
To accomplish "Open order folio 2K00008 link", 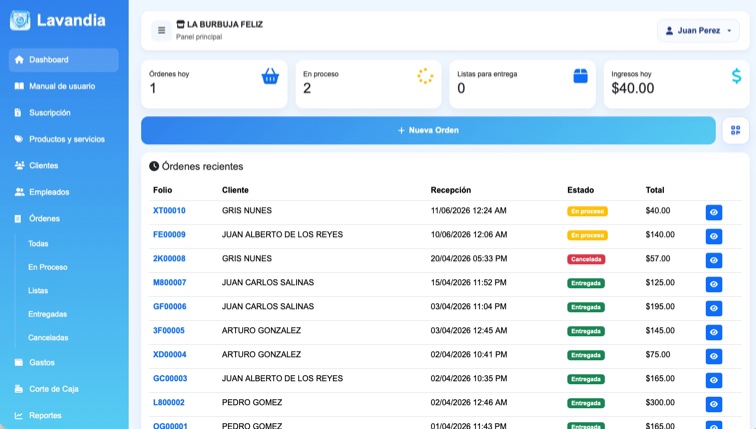I will pos(169,258).
